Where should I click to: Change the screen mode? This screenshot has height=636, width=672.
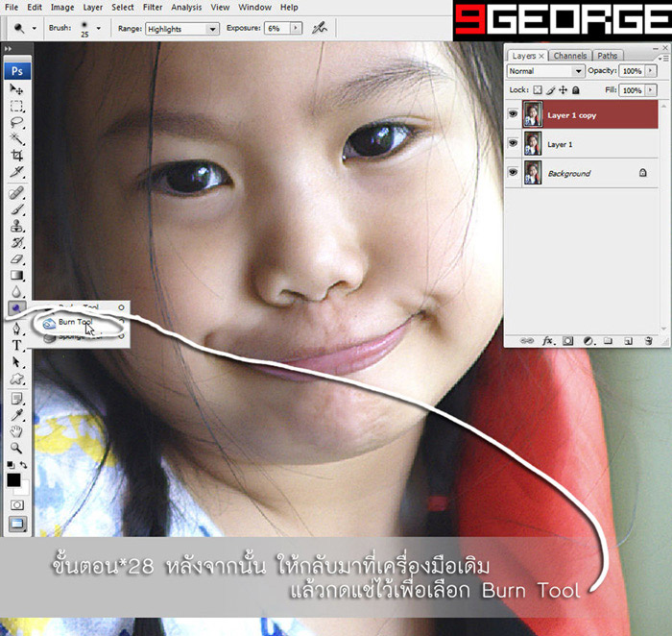point(17,524)
